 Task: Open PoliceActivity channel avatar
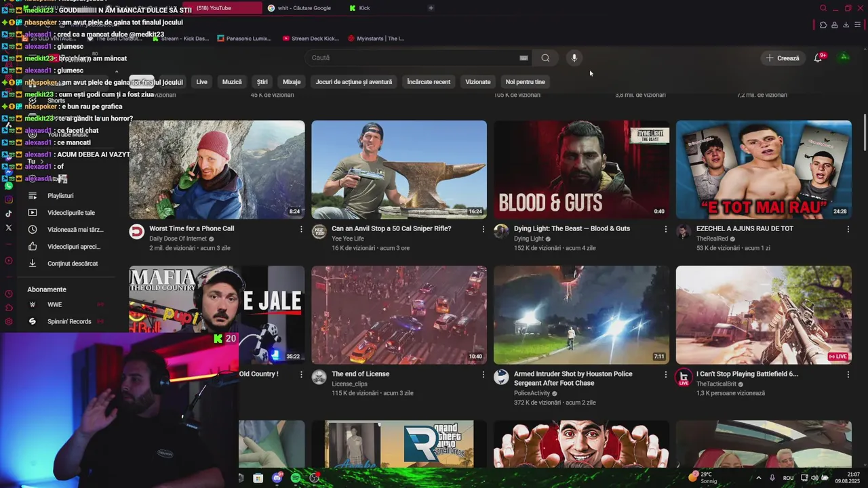(x=501, y=378)
